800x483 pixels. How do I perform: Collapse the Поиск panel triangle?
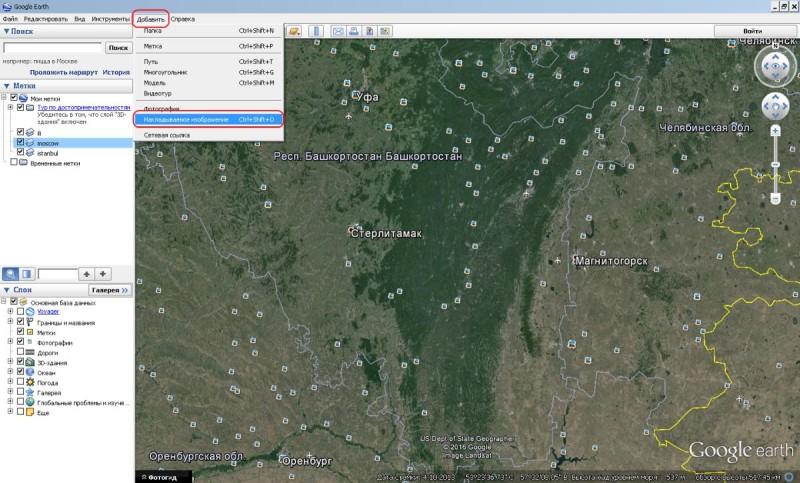click(6, 31)
